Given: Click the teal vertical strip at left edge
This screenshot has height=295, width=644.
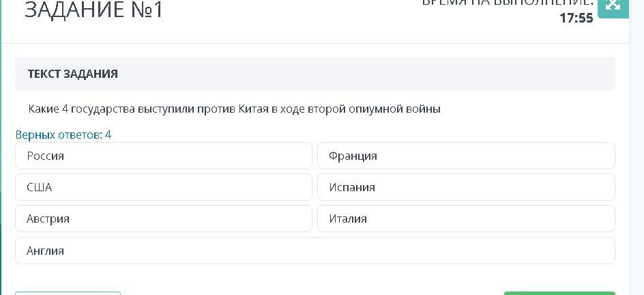Looking at the screenshot, I should click(1, 147).
